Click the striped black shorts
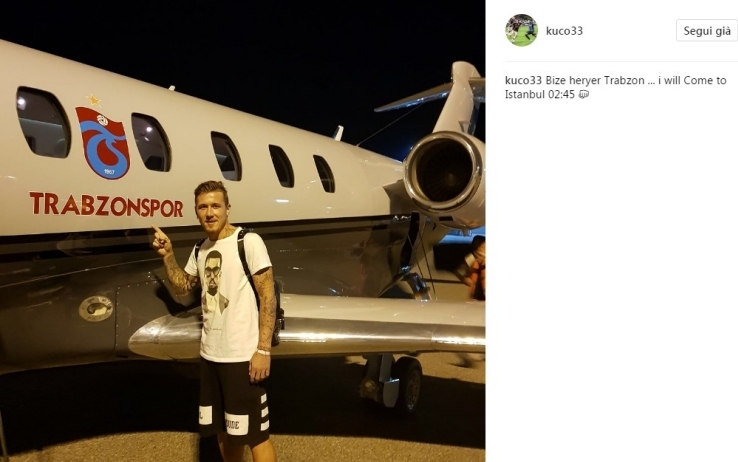The image size is (738, 462). coord(233,401)
